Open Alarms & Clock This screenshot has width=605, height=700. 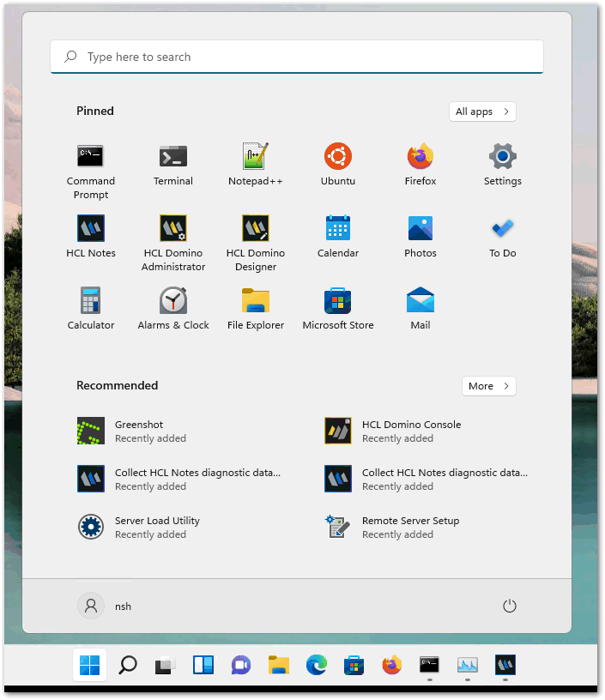coord(173,308)
